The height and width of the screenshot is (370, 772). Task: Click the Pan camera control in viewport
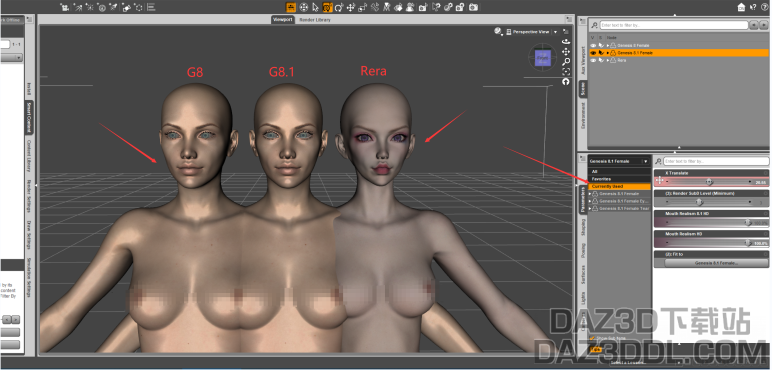pyautogui.click(x=566, y=52)
